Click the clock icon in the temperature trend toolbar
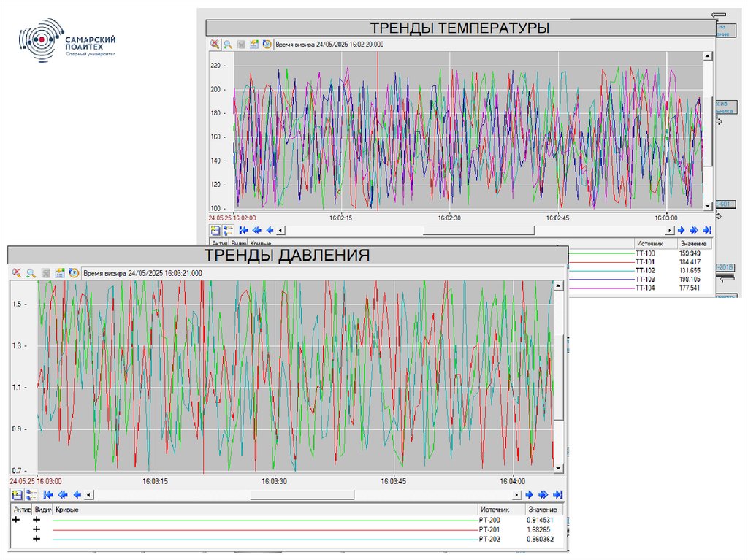The width and height of the screenshot is (748, 560). click(267, 45)
